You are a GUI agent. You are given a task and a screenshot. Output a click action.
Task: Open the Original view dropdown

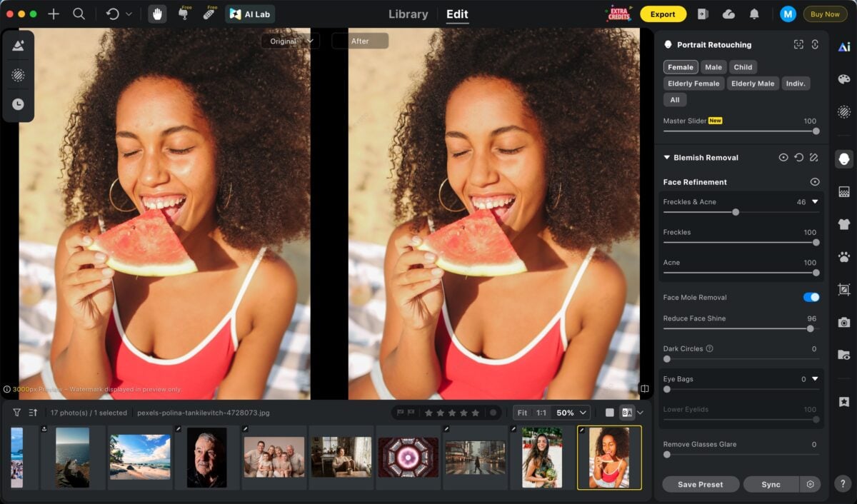289,41
